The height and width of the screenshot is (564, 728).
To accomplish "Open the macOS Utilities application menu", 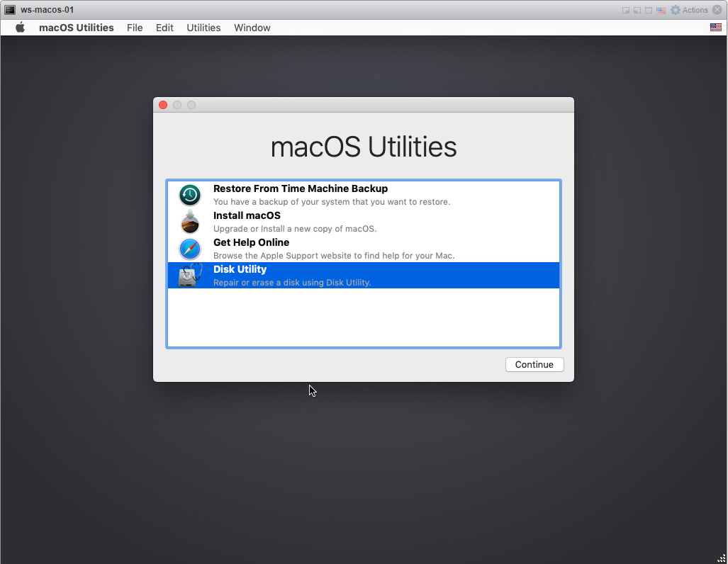I will point(76,28).
